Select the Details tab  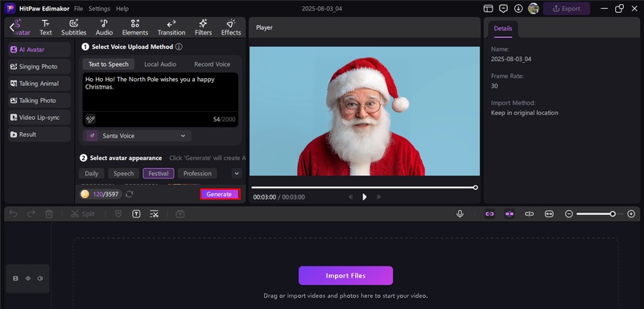coord(502,29)
